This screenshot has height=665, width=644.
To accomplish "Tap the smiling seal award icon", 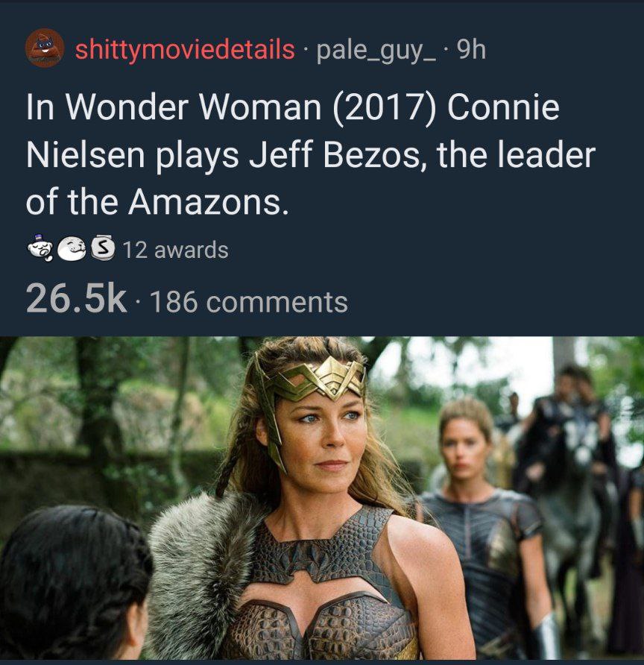I will [72, 249].
